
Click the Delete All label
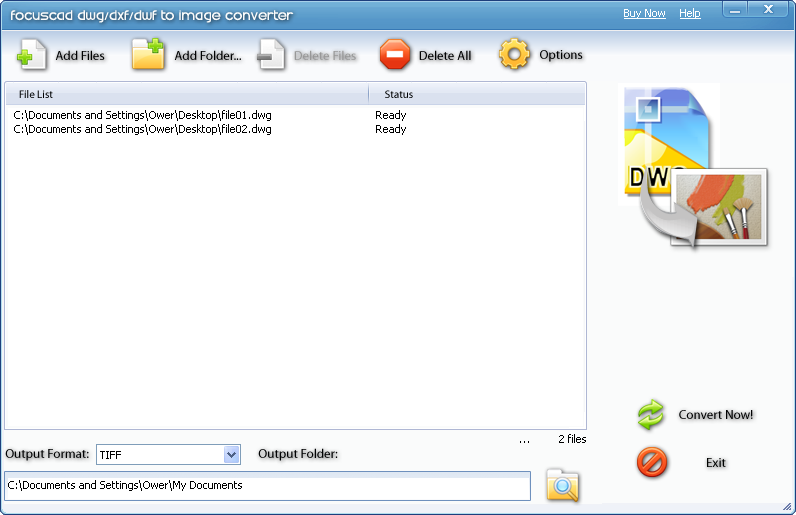pyautogui.click(x=445, y=56)
